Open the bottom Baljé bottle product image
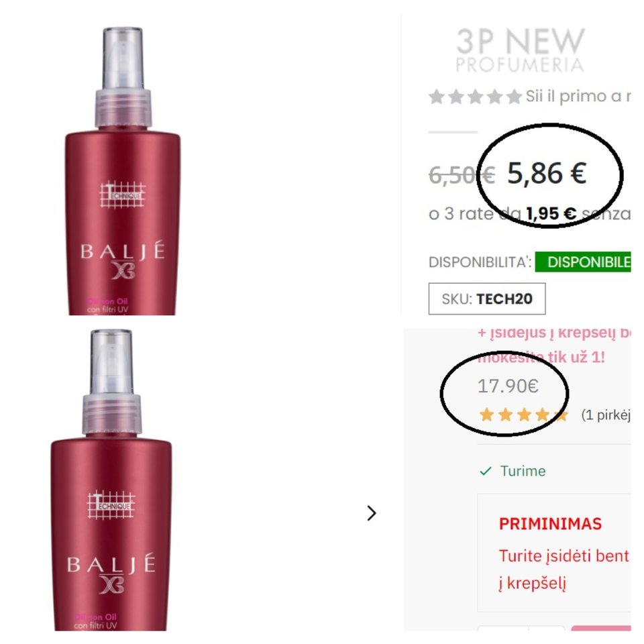 (x=111, y=480)
